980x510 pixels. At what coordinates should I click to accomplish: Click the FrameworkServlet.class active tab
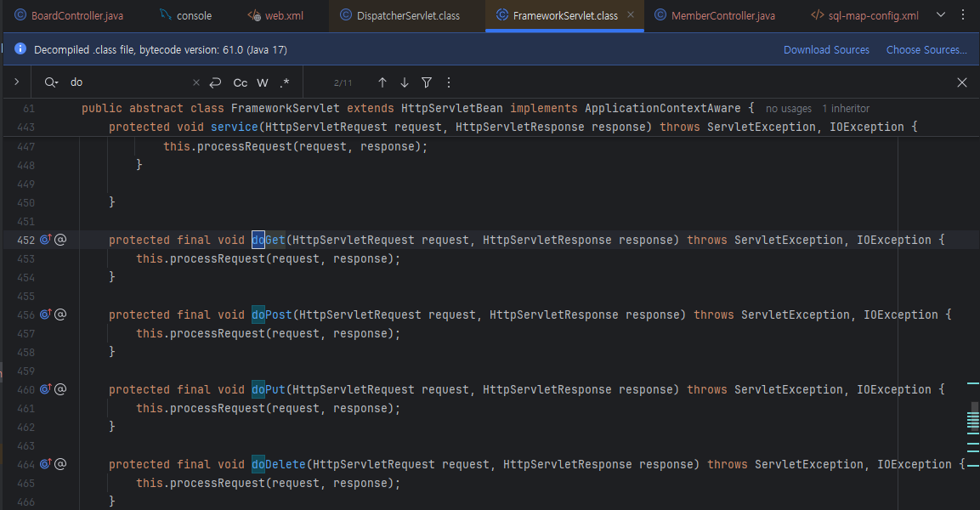pyautogui.click(x=564, y=15)
